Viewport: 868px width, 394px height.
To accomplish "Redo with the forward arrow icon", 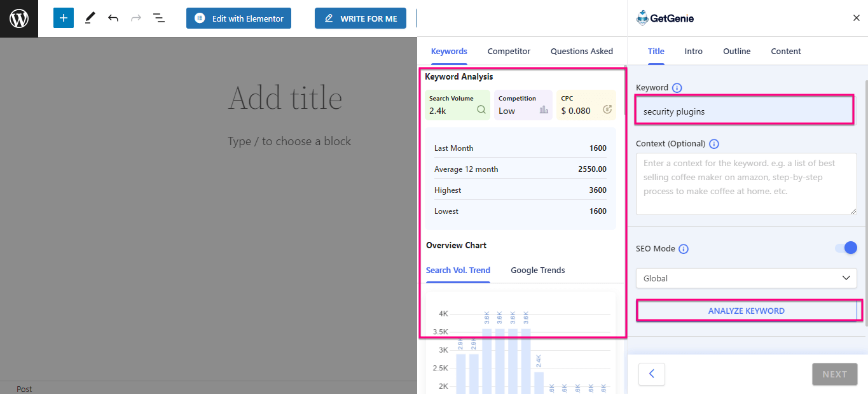I will coord(136,18).
